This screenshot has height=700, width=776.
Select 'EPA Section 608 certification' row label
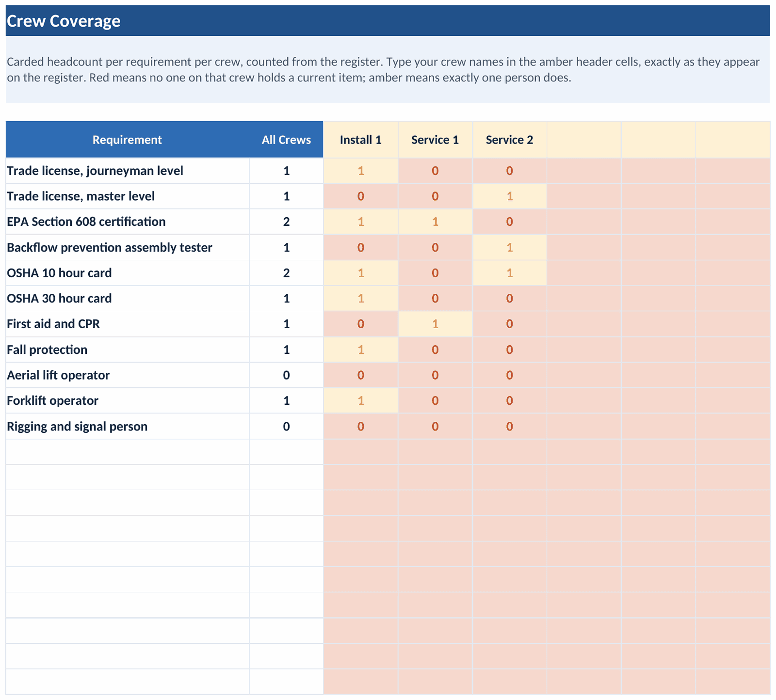click(x=128, y=222)
